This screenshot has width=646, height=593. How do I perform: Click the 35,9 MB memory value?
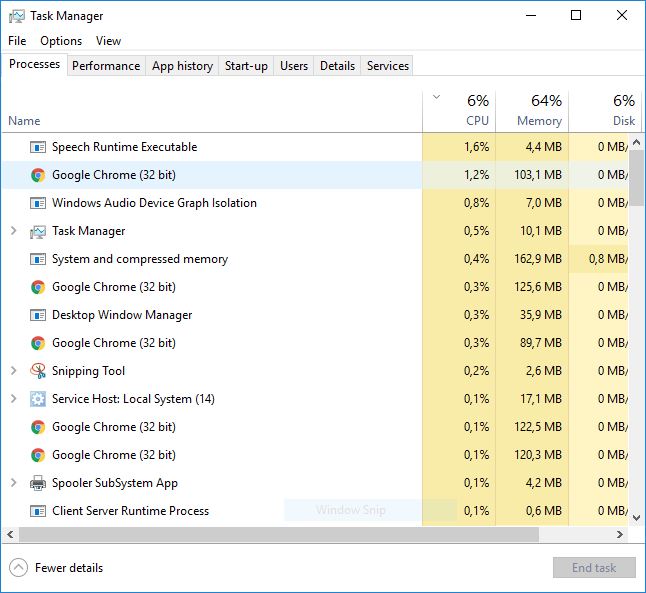pos(541,315)
